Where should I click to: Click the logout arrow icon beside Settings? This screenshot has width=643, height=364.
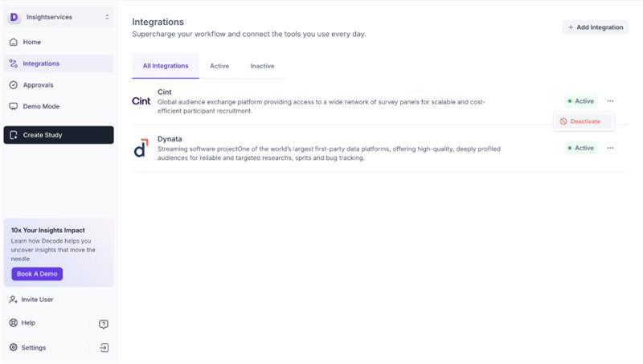coord(104,348)
